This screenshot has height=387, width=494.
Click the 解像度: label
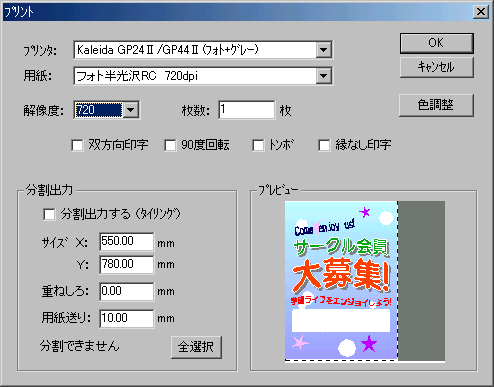click(x=43, y=110)
